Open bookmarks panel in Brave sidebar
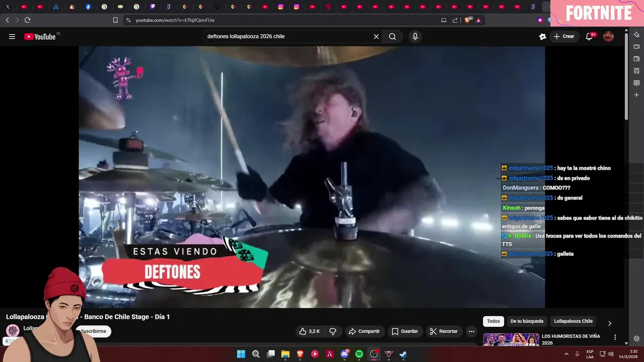 [636, 70]
